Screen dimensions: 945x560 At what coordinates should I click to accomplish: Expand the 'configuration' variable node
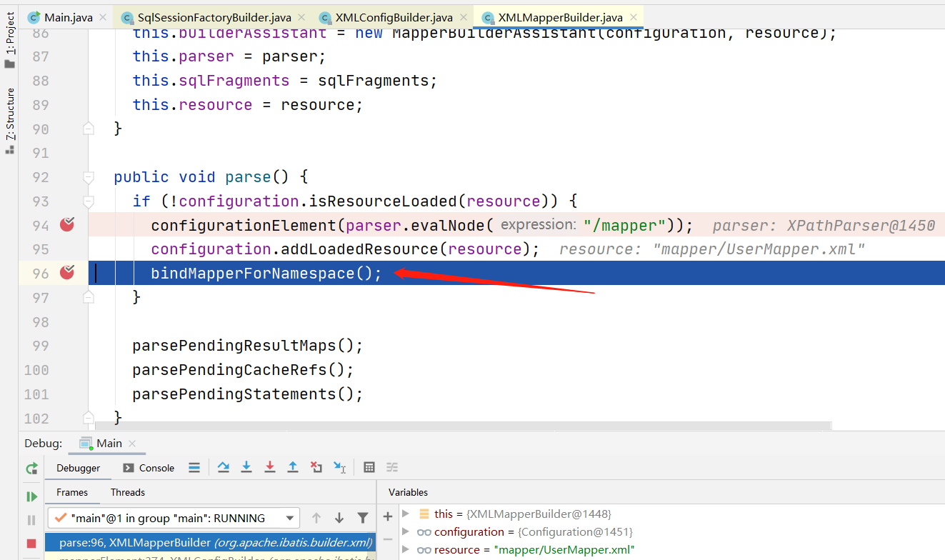(406, 531)
